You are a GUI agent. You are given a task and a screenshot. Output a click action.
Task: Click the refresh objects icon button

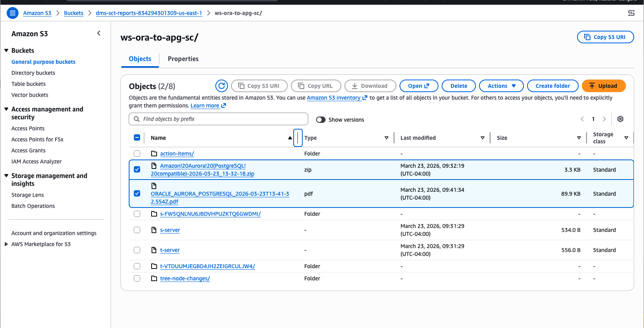(222, 86)
